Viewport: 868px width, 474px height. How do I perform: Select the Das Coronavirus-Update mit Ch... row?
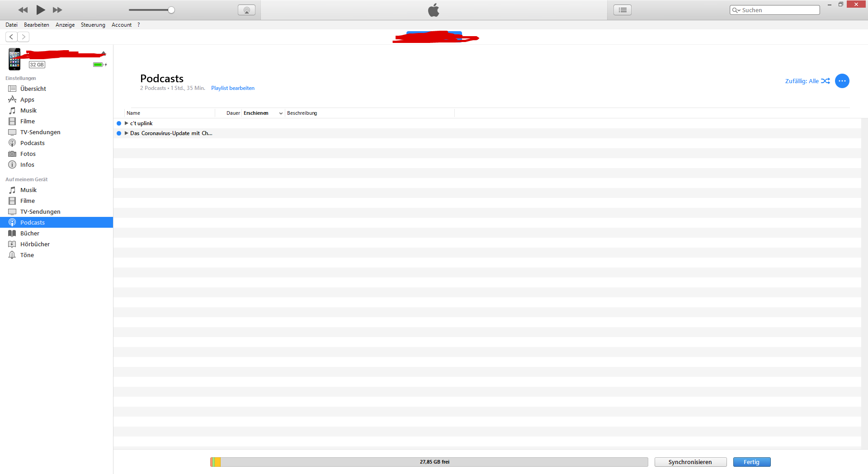[487, 133]
